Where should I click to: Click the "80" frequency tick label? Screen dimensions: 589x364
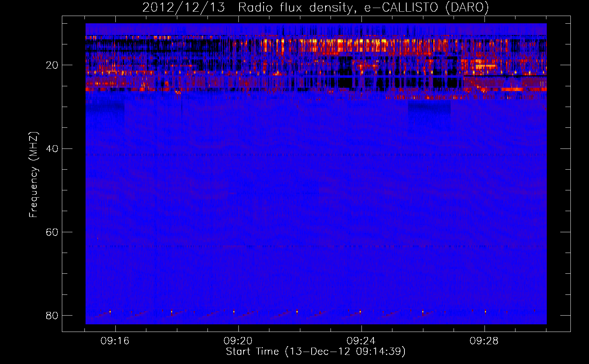[x=52, y=315]
